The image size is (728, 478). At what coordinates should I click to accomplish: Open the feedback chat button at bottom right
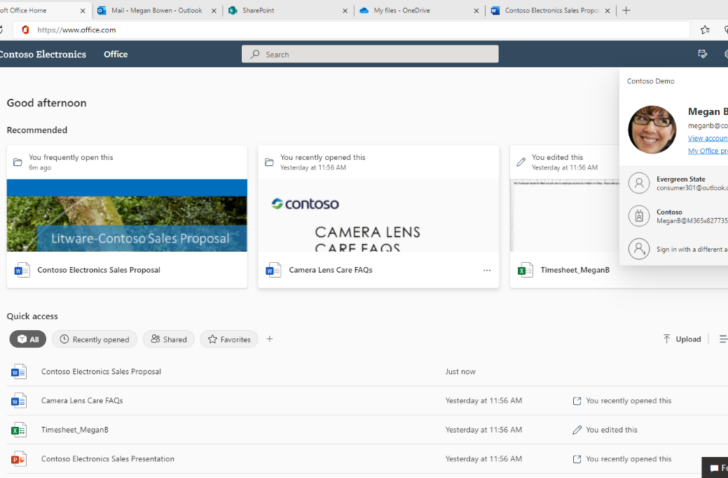coord(715,467)
